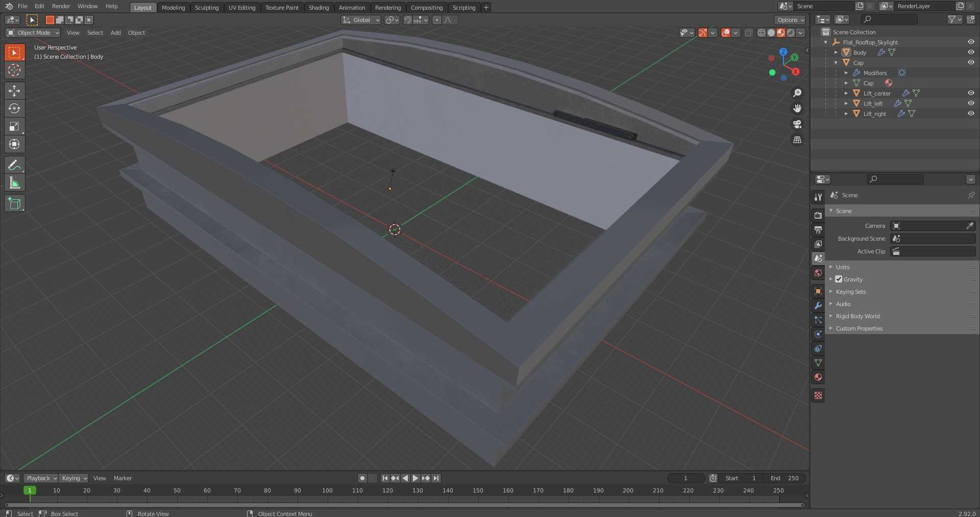980x517 pixels.
Task: Open the Playback dropdown
Action: [41, 478]
